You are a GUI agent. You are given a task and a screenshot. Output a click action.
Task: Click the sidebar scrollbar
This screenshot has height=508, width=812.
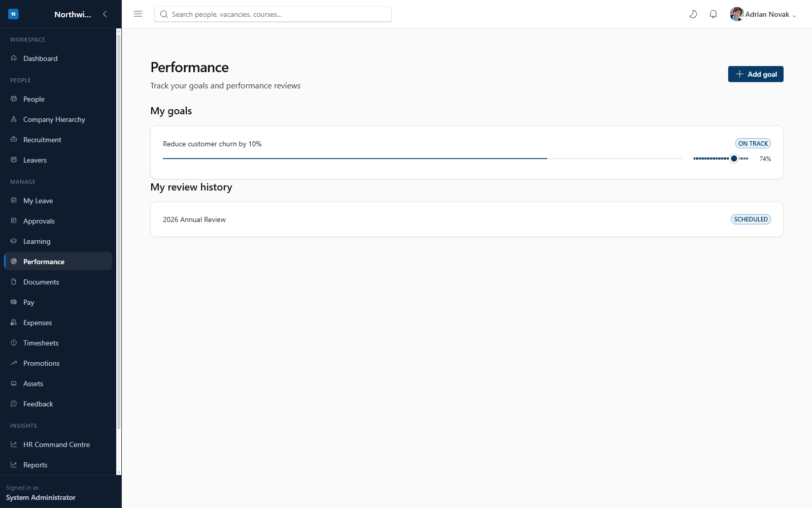tap(119, 231)
